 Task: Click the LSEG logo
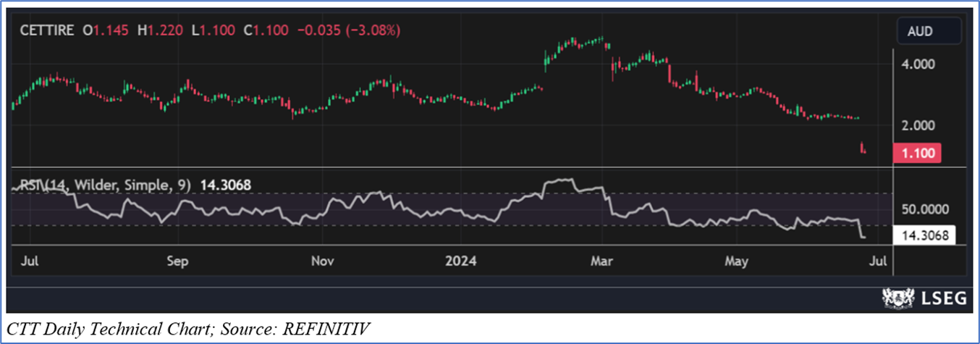coord(924,298)
